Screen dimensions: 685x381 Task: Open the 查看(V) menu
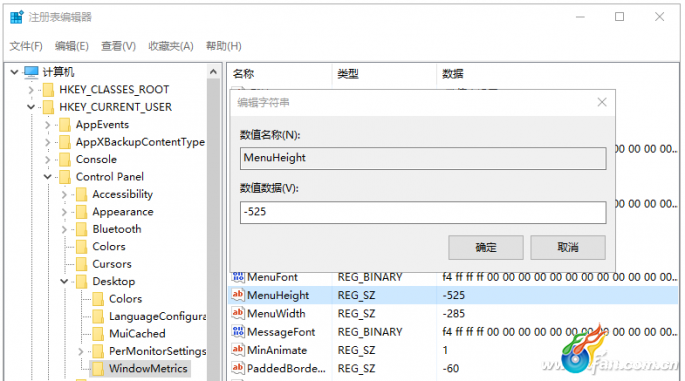(118, 46)
